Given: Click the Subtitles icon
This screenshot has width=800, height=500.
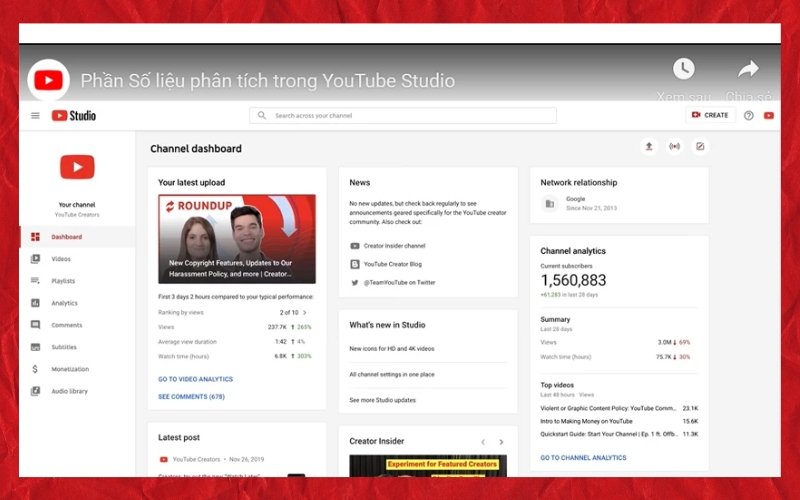Looking at the screenshot, I should coord(35,347).
